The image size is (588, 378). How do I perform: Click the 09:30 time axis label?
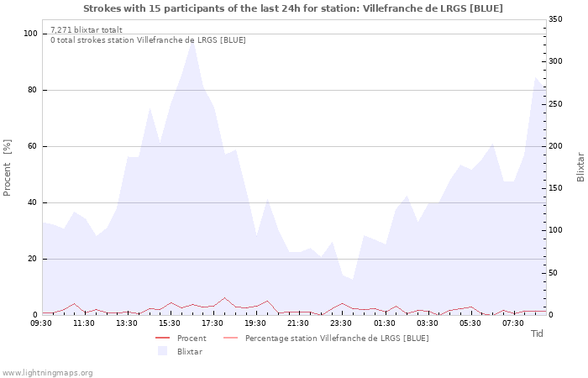[41, 323]
